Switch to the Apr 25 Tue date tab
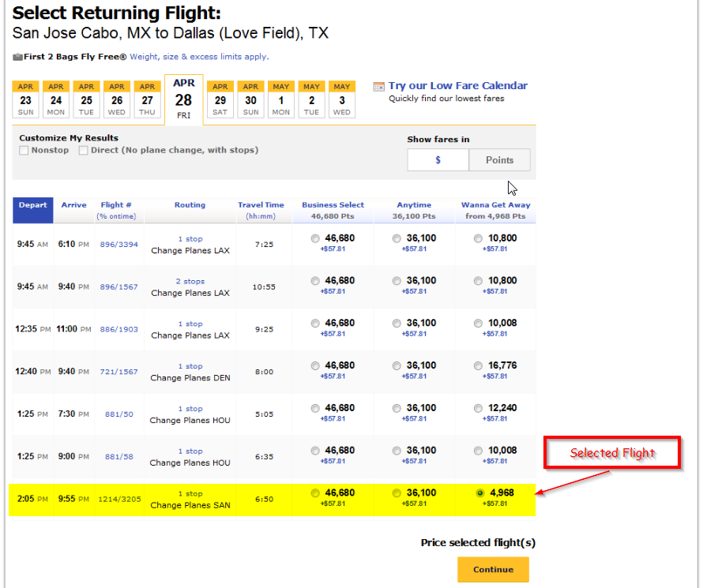 point(87,99)
